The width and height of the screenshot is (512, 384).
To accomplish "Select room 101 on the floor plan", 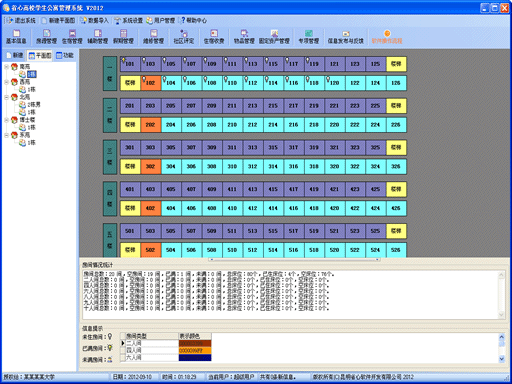I will (x=130, y=64).
